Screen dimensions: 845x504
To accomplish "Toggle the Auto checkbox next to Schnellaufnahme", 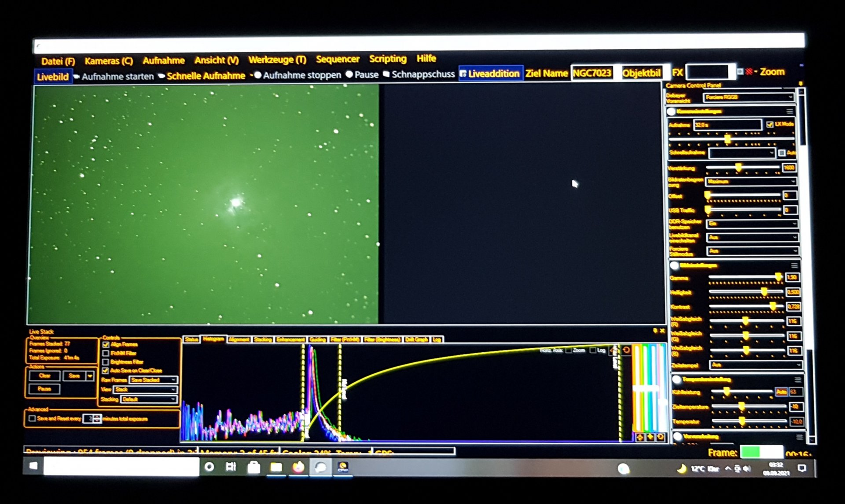I will [782, 153].
